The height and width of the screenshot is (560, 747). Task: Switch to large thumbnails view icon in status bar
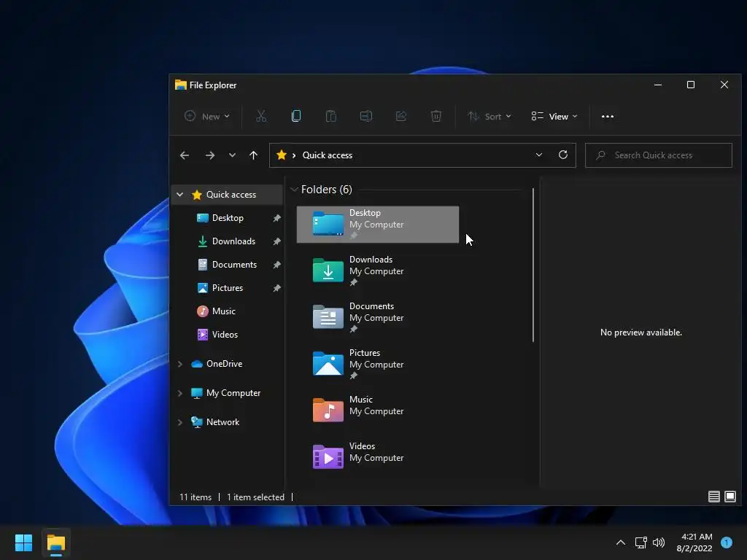(x=729, y=497)
